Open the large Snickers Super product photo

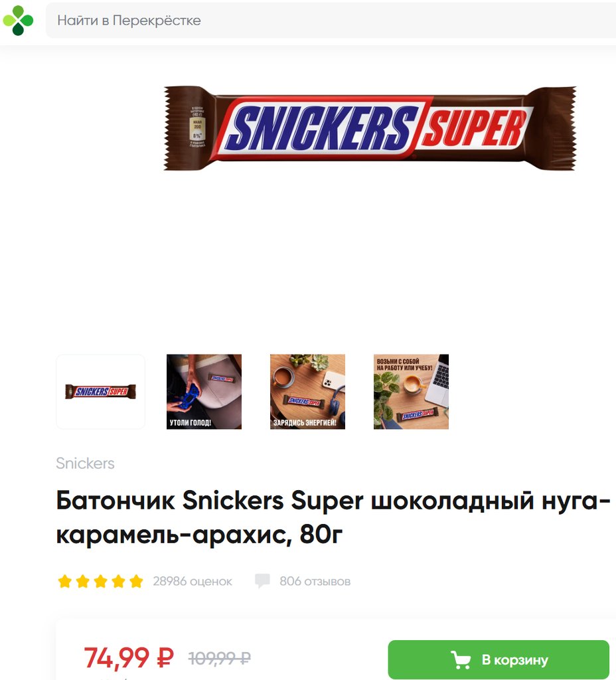point(370,128)
